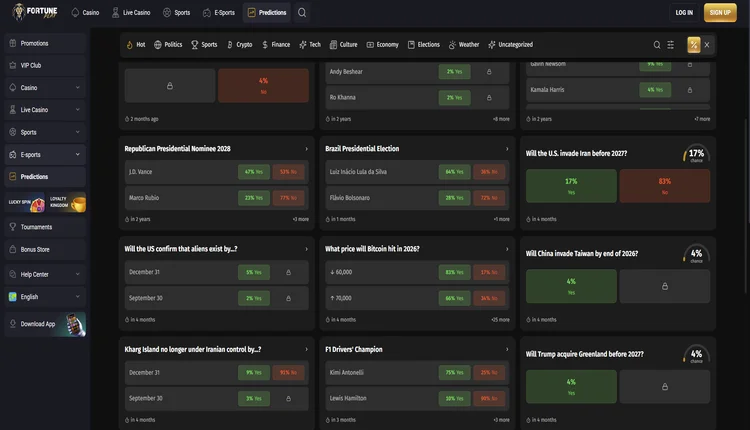Click the locked No option for Greenland market

(x=665, y=386)
